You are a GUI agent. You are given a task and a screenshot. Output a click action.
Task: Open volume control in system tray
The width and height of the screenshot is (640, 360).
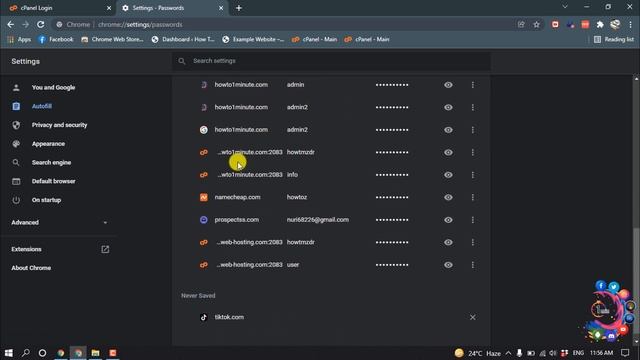click(x=553, y=353)
